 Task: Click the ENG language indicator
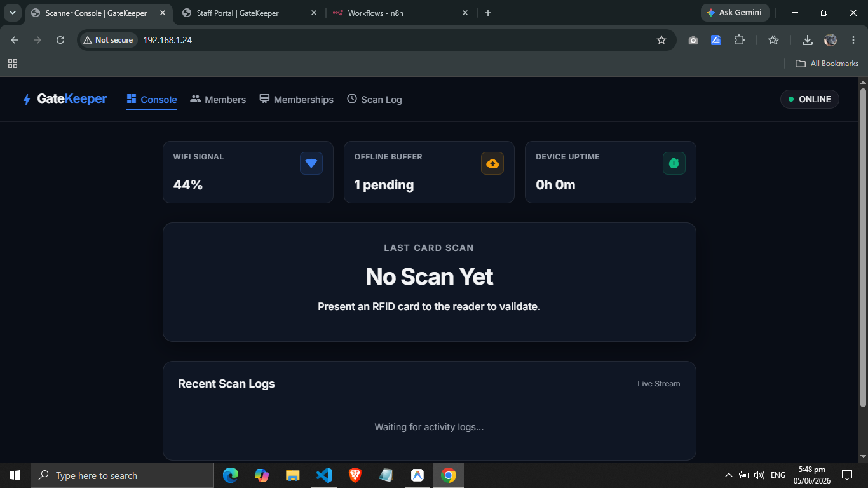778,475
